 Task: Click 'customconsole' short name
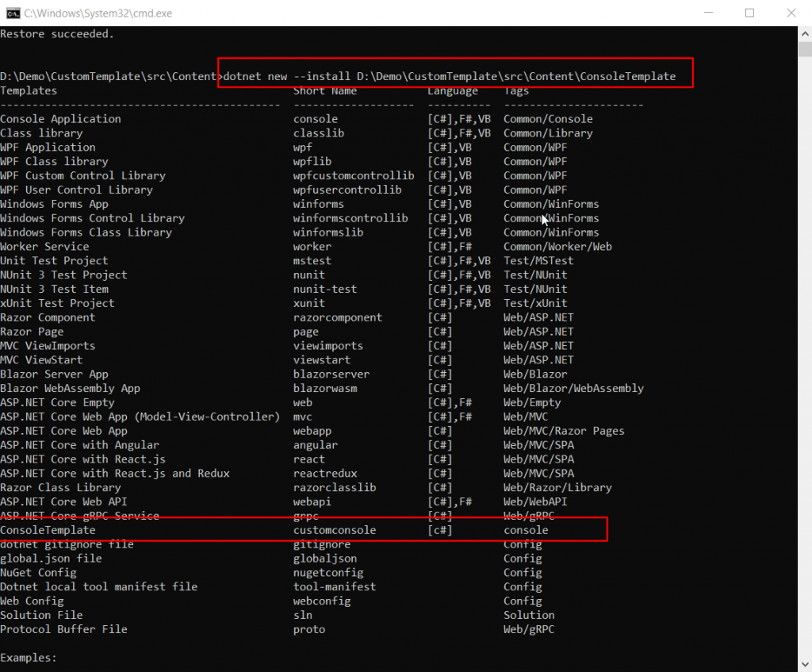[335, 530]
